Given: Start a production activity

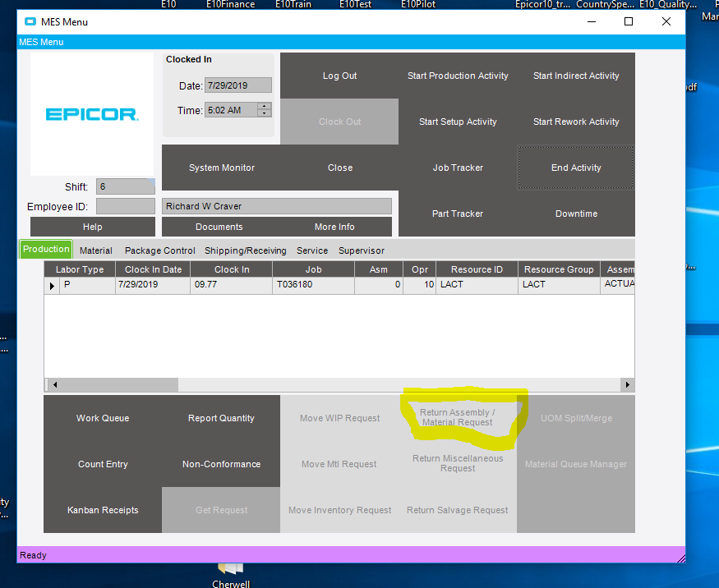Looking at the screenshot, I should coord(458,76).
